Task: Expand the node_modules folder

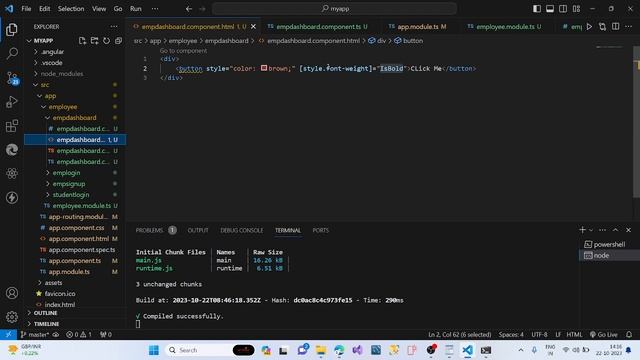Action: [x=61, y=73]
